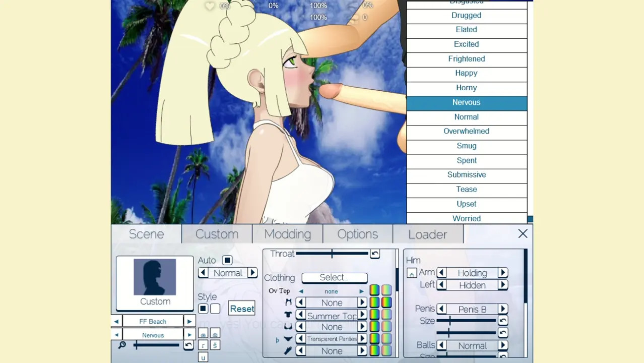
Task: Click the panties icon next to Transparent Panties
Action: 287,338
